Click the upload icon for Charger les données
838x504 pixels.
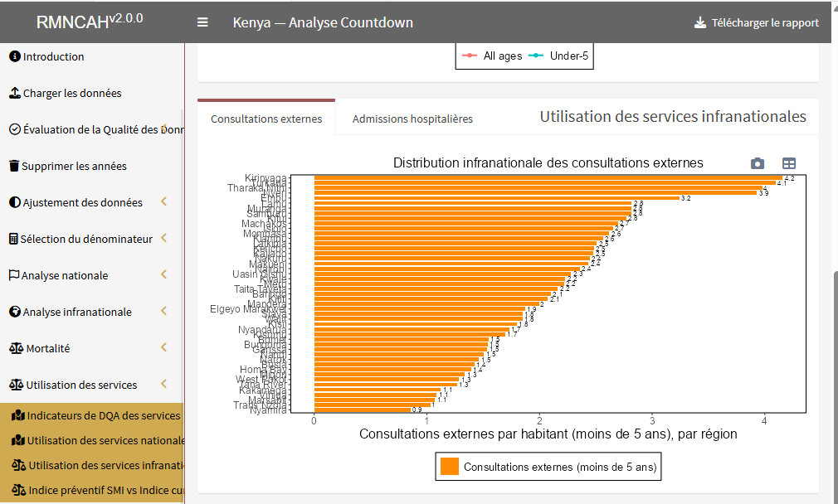click(15, 93)
